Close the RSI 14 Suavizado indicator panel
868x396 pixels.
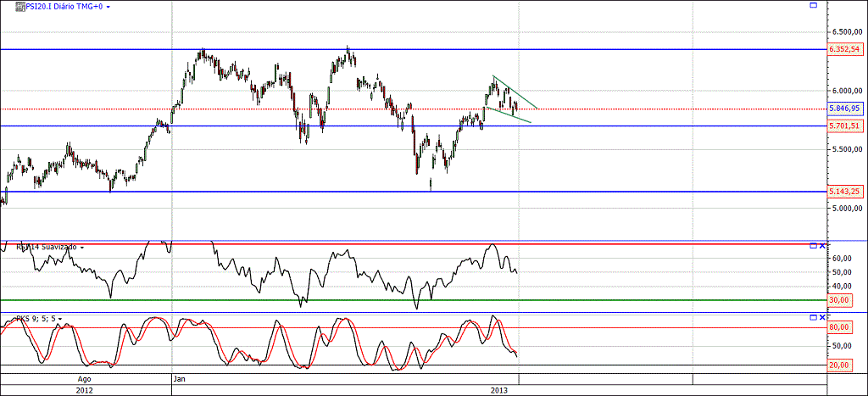click(821, 246)
